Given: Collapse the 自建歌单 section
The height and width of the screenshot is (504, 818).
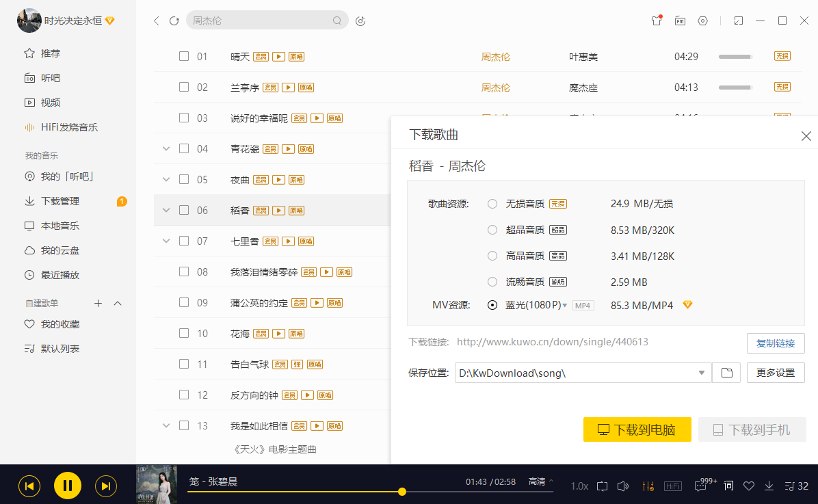Looking at the screenshot, I should [118, 303].
